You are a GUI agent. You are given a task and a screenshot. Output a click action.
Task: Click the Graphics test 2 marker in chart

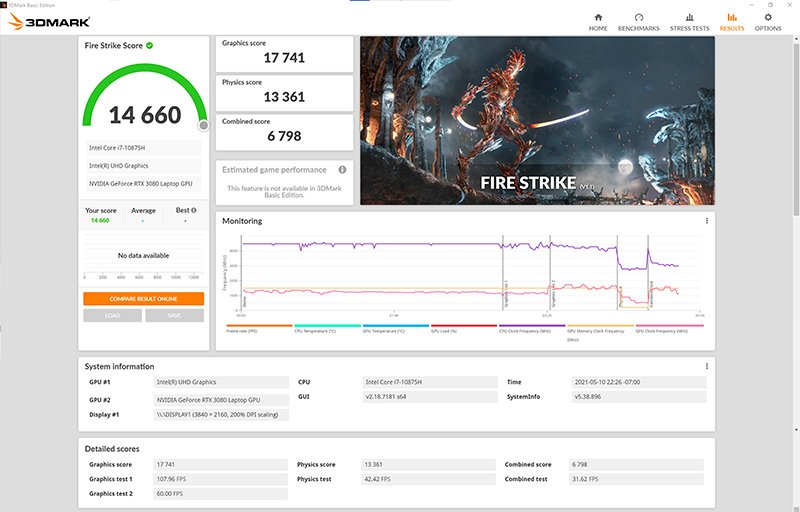click(551, 273)
